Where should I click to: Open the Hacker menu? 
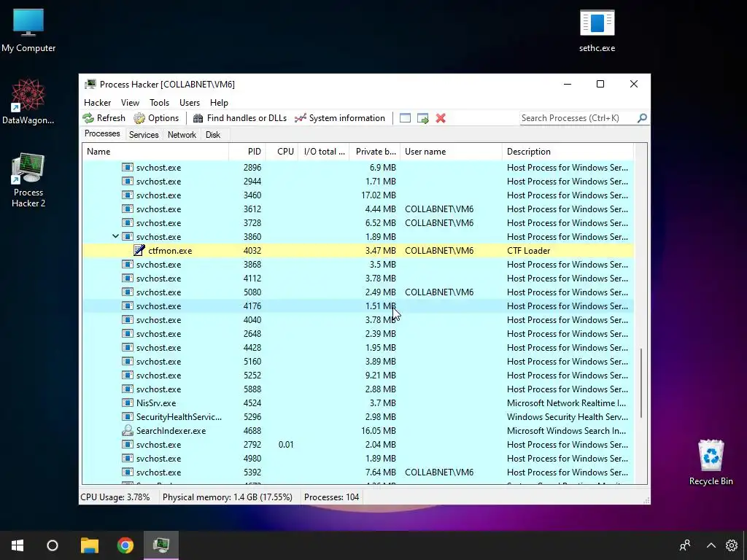pyautogui.click(x=97, y=103)
